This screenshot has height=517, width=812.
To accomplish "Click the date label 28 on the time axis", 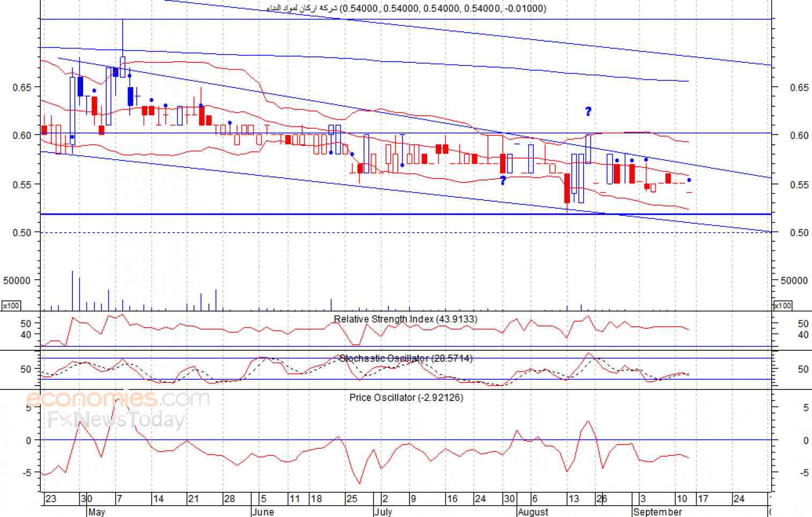I will (x=229, y=499).
